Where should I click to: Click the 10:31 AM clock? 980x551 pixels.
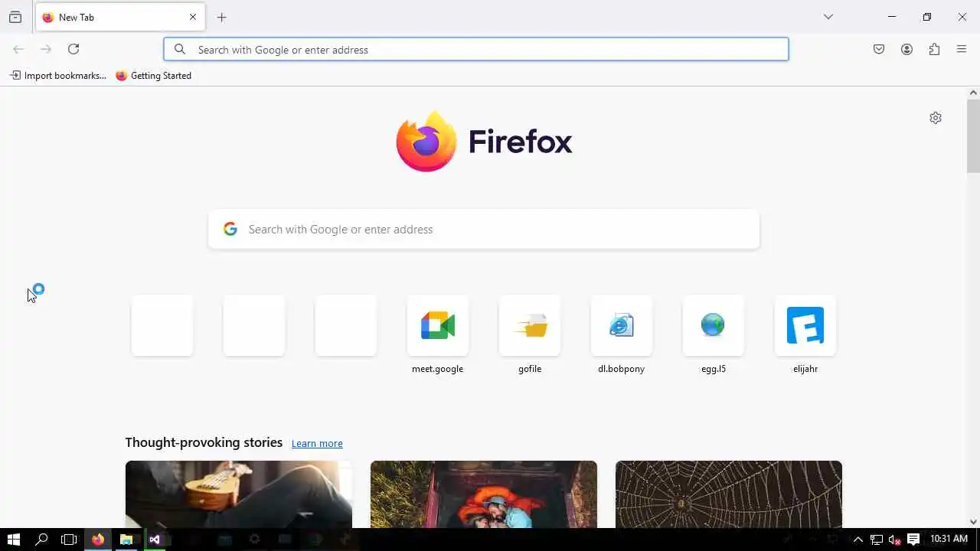[x=949, y=540]
